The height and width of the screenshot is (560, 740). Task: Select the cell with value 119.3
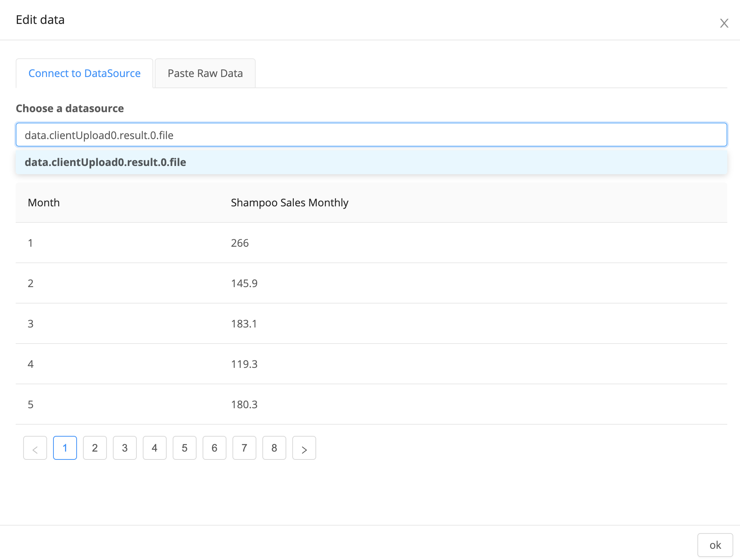[244, 364]
